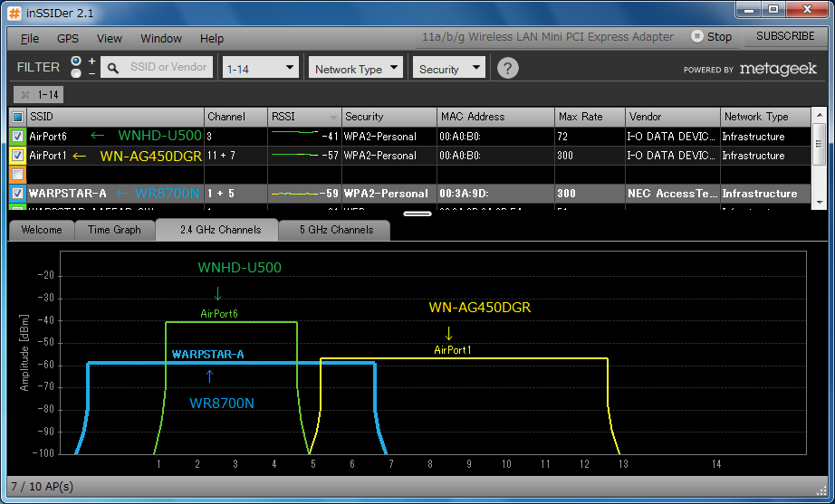Sort by the Network Type column header

pos(766,117)
